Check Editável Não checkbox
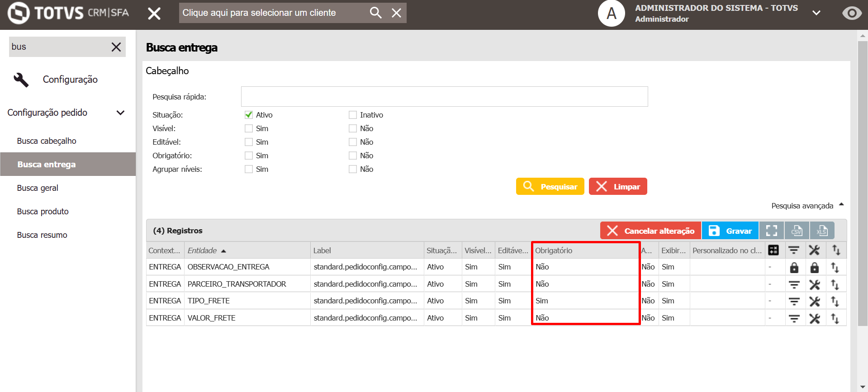The image size is (868, 392). pyautogui.click(x=353, y=142)
